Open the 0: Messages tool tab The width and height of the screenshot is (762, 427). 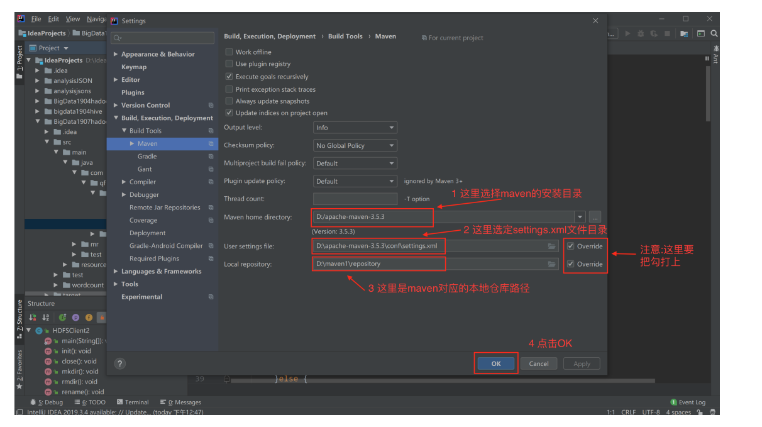point(181,402)
